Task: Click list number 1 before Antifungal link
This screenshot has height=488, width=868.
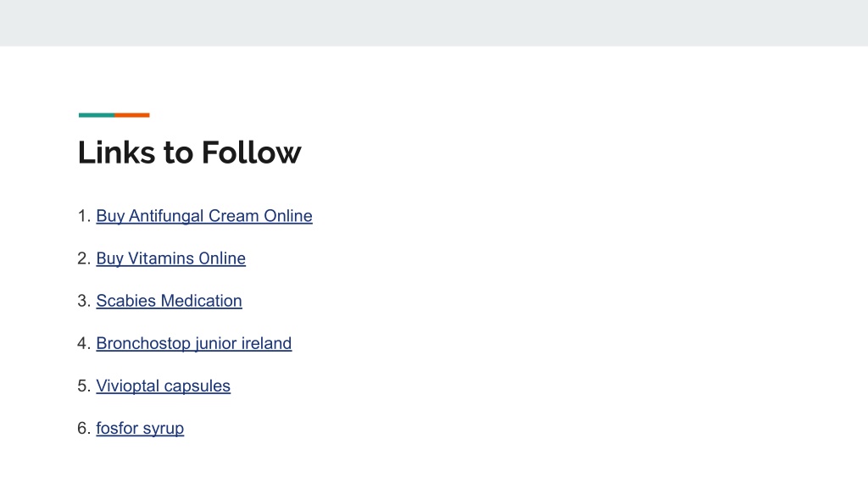Action: point(84,216)
